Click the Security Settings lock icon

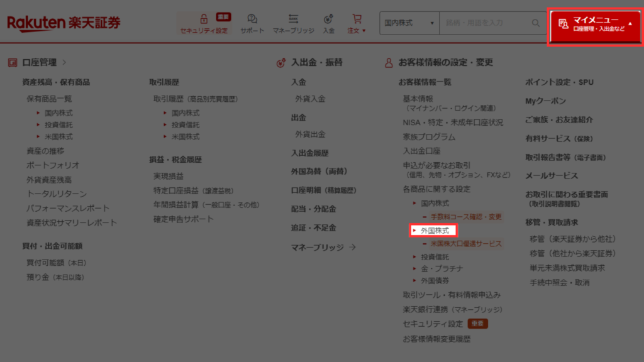[204, 19]
